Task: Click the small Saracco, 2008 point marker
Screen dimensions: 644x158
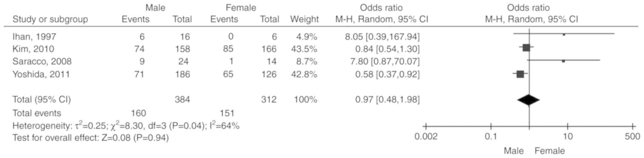Action: click(x=563, y=61)
